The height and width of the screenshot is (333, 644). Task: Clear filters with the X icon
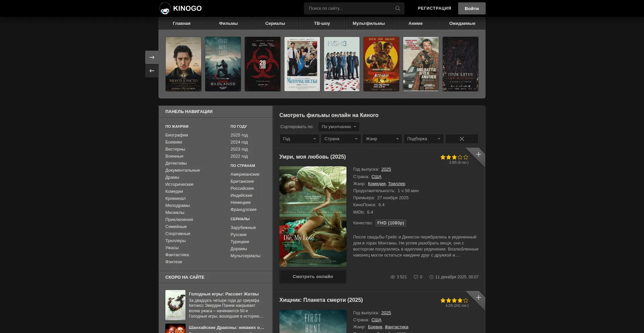462,139
